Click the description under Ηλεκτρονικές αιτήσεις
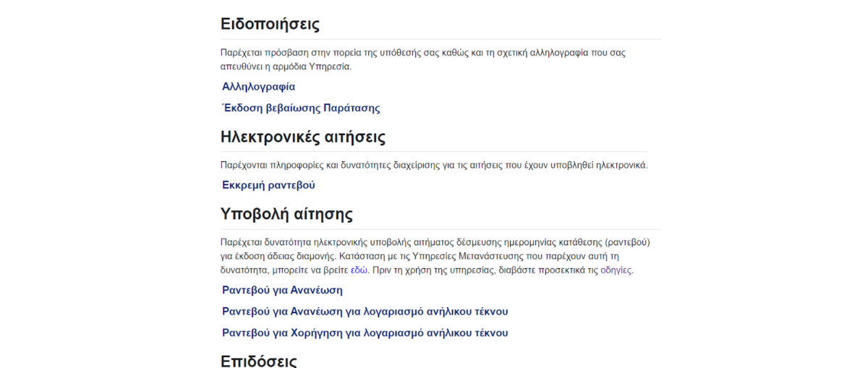The image size is (868, 368). click(x=434, y=166)
